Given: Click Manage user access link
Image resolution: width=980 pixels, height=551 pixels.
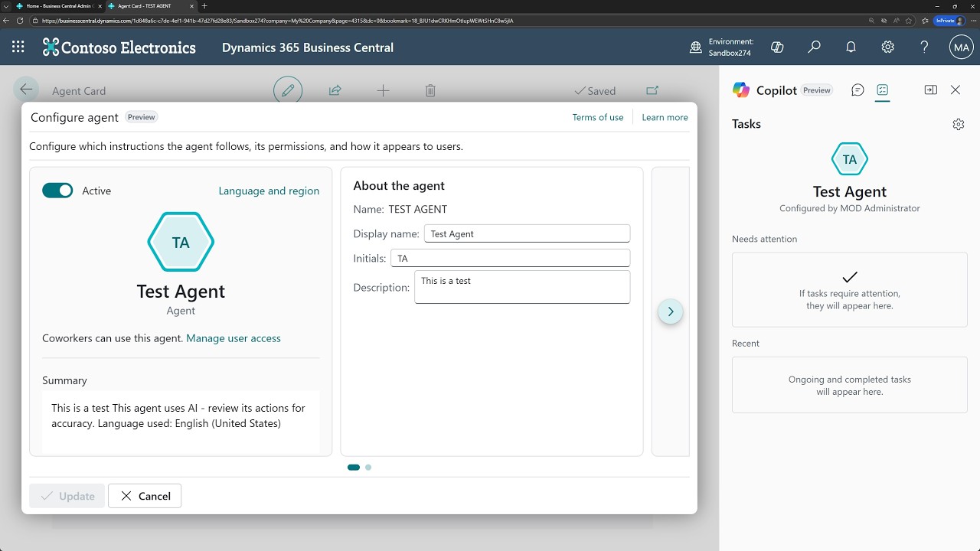Looking at the screenshot, I should [234, 337].
